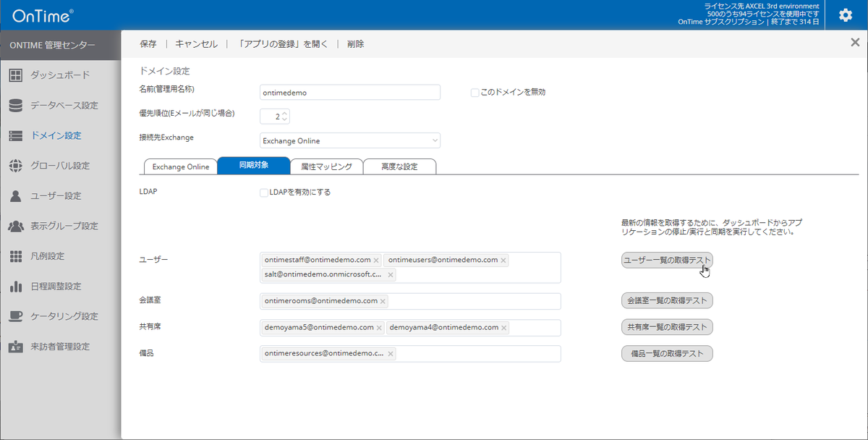Remove ontimeusers@ontimedemo.com tag
This screenshot has width=868, height=440.
pos(503,260)
